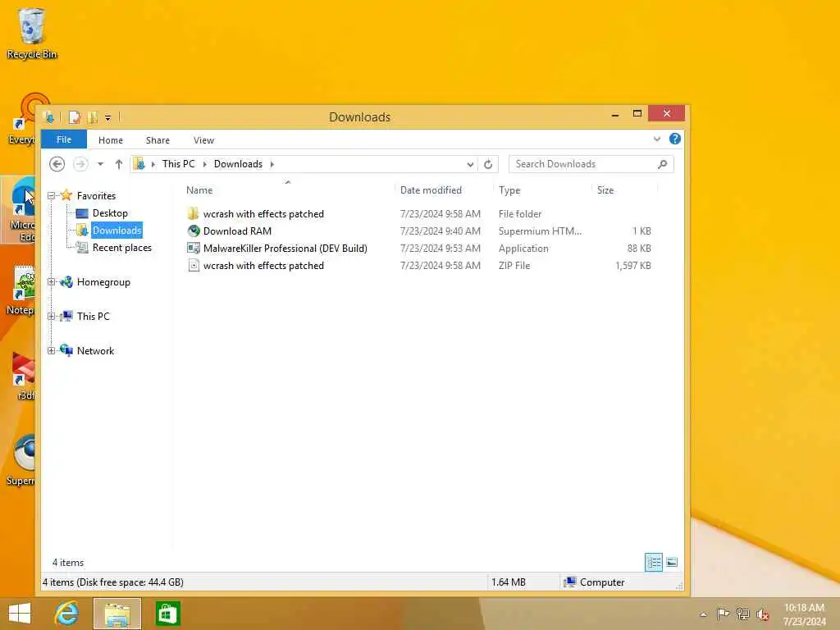Open the Recent locations dropdown arrow
Image resolution: width=840 pixels, height=630 pixels.
(100, 164)
